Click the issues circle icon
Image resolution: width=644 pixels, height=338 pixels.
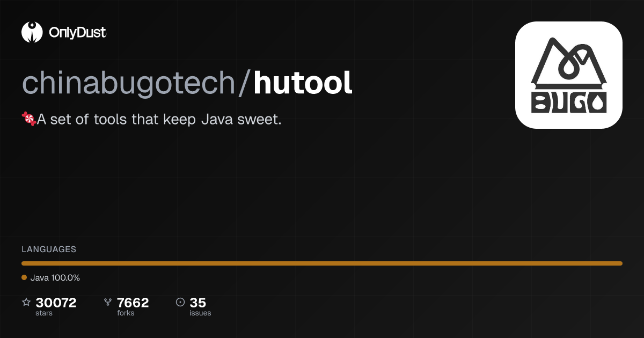pos(180,303)
